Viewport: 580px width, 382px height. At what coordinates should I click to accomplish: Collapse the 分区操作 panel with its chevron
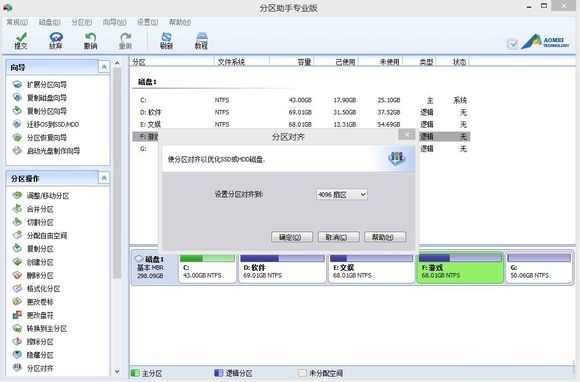[104, 178]
